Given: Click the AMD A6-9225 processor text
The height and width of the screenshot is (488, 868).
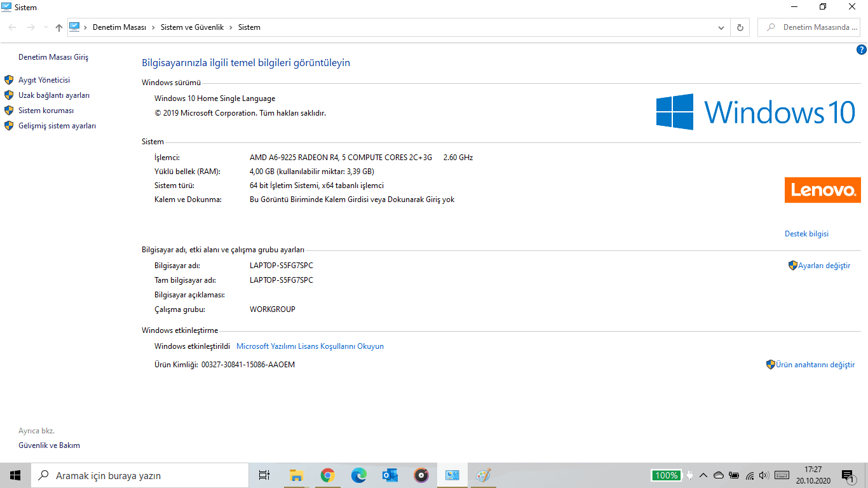Looking at the screenshot, I should click(341, 158).
